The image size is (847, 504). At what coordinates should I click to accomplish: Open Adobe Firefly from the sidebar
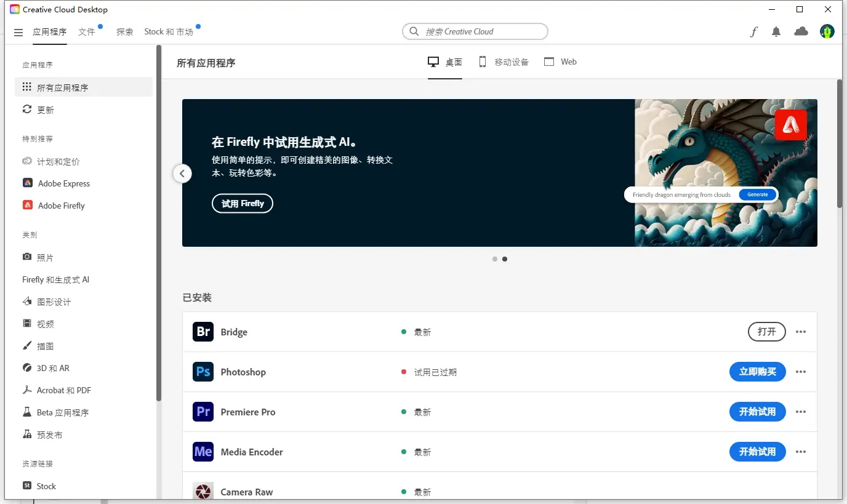[60, 205]
